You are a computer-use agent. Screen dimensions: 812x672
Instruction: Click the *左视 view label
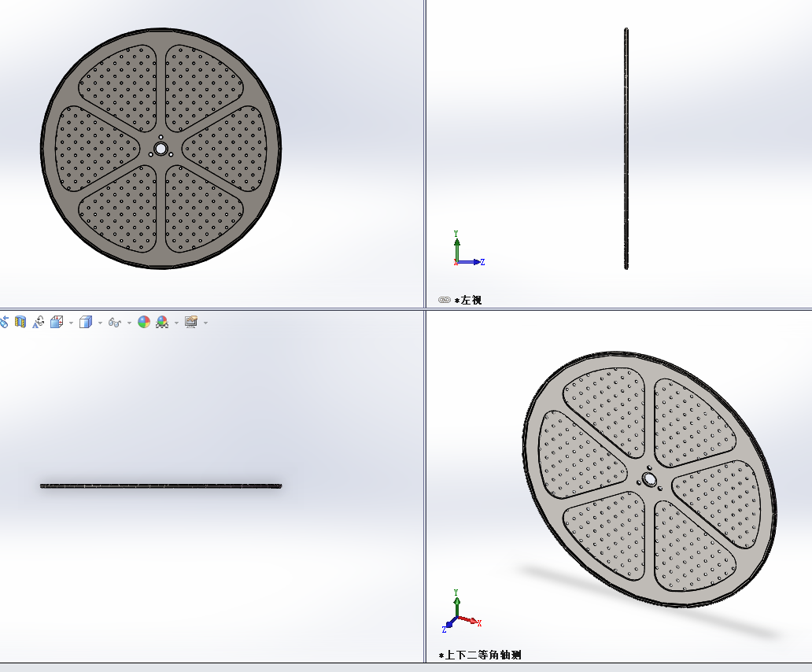[x=468, y=300]
